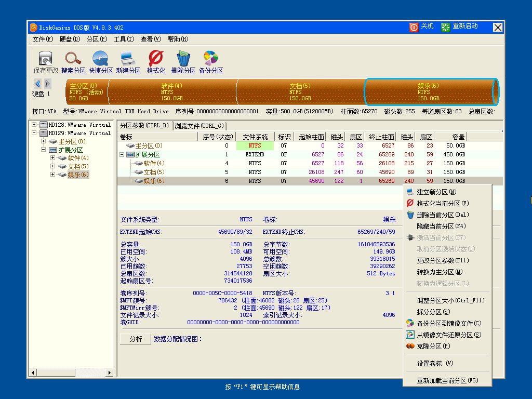Select 主分区(0) row in partition table

[310, 146]
